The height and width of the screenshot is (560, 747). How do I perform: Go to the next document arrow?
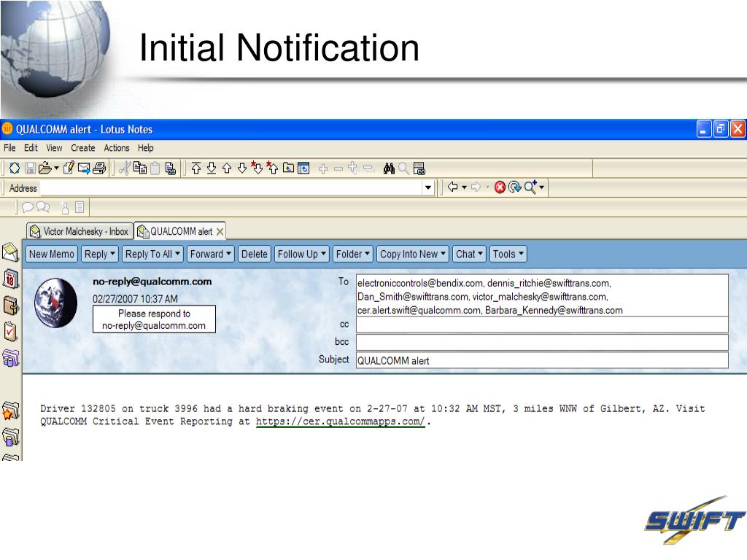coord(242,168)
